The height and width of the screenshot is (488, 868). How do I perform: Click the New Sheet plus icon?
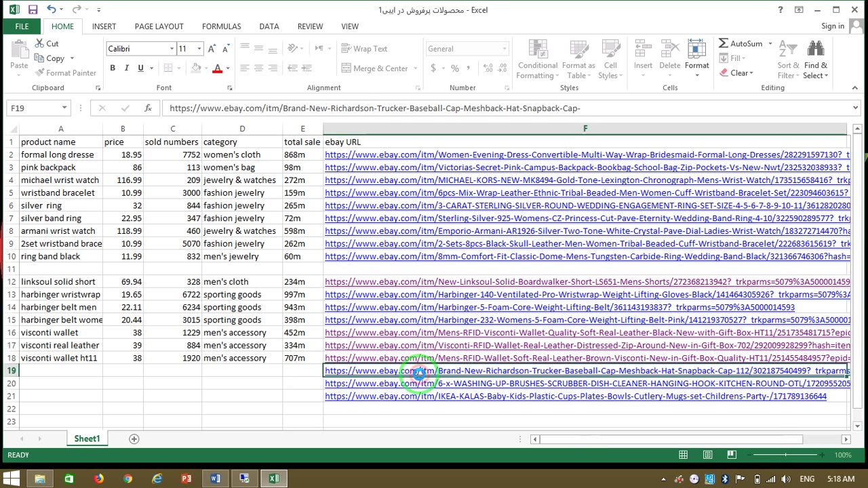click(134, 439)
